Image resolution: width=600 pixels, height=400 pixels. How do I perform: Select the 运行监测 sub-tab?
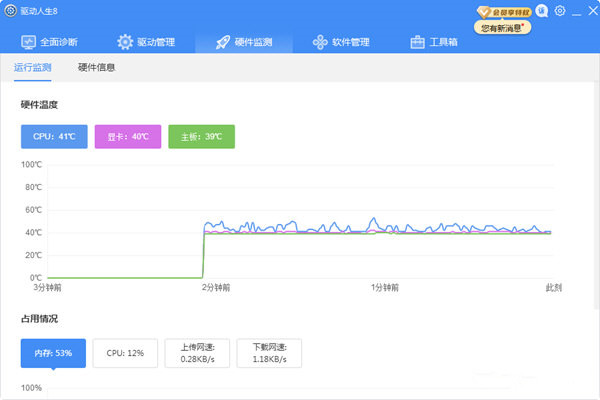pos(33,67)
